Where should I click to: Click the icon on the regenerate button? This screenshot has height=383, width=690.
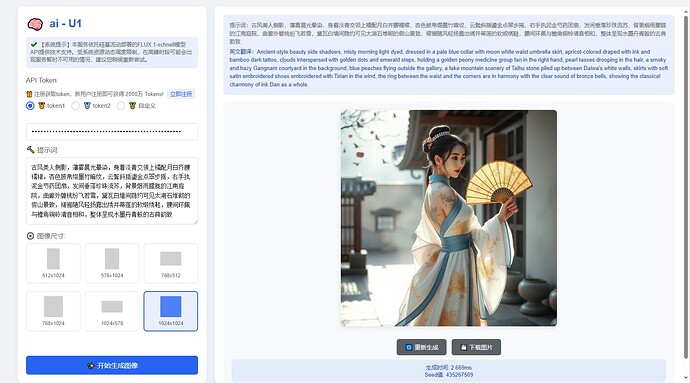click(408, 347)
